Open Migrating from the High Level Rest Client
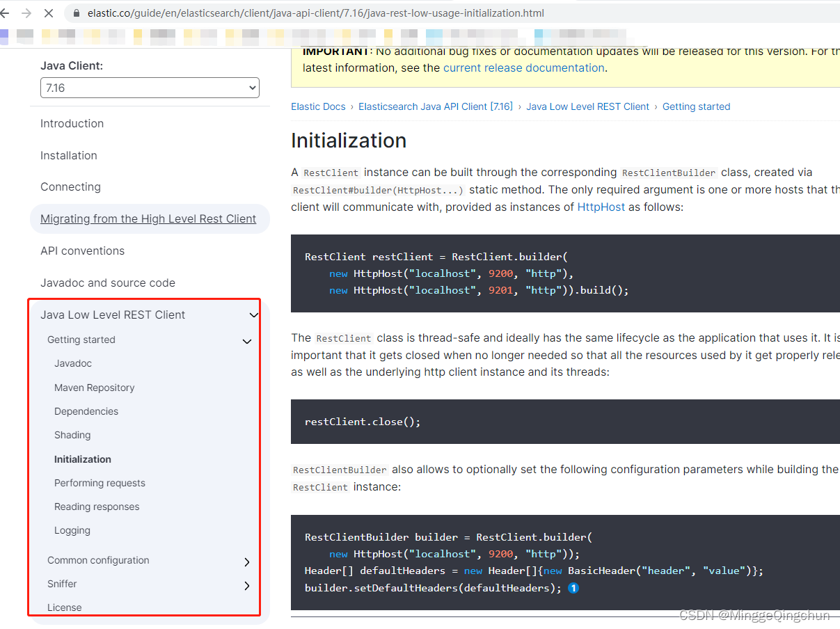 tap(148, 218)
